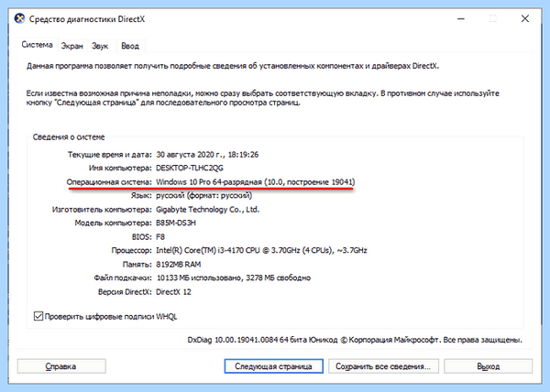
Task: Switch to the Экран tab
Action: pos(71,46)
